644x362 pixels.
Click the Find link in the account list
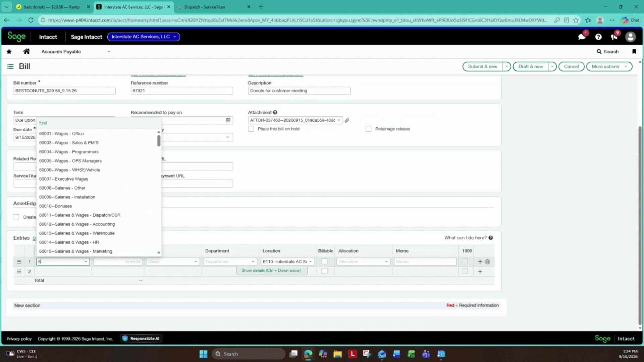(x=43, y=123)
